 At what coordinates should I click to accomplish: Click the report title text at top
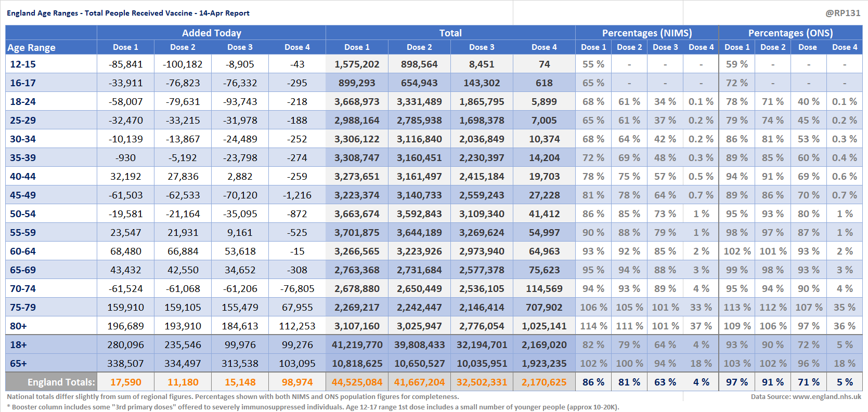point(128,13)
